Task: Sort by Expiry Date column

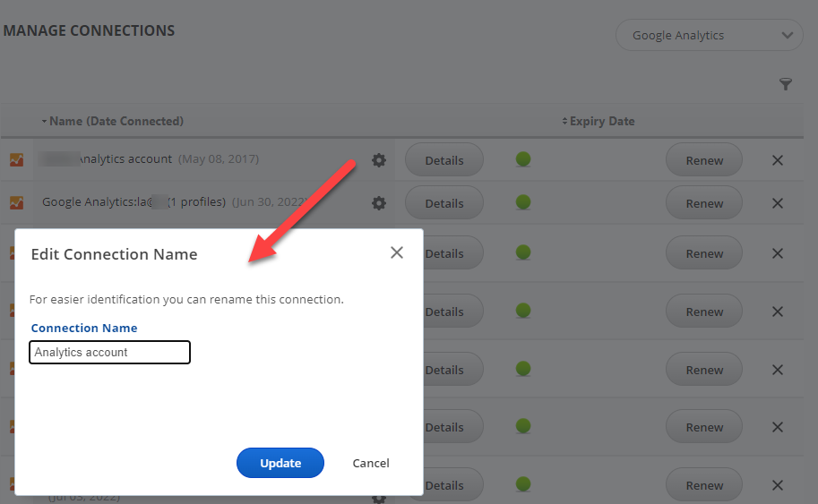Action: pos(600,121)
